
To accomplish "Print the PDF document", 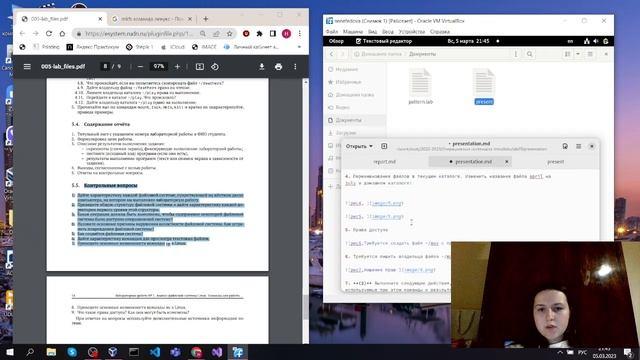I will tap(278, 67).
